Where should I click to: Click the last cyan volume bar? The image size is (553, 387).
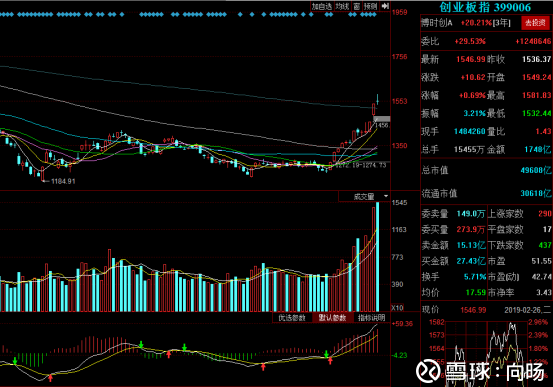tap(377, 257)
